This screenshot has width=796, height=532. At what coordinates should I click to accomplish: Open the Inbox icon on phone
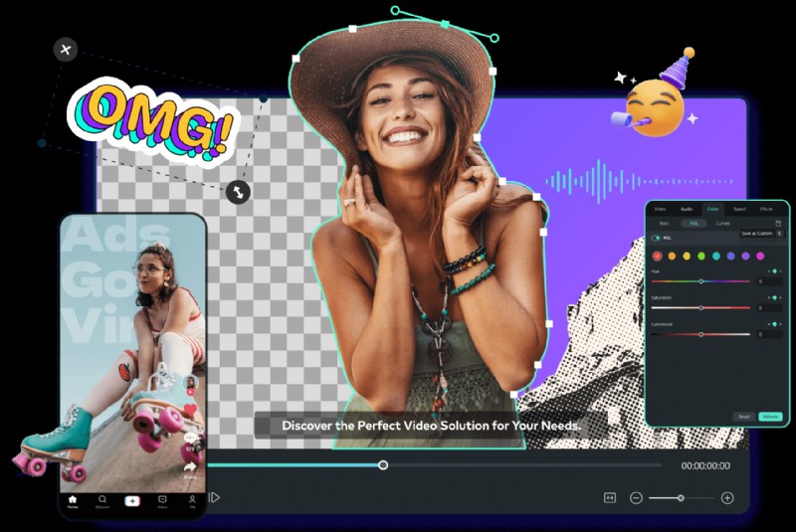point(162,501)
